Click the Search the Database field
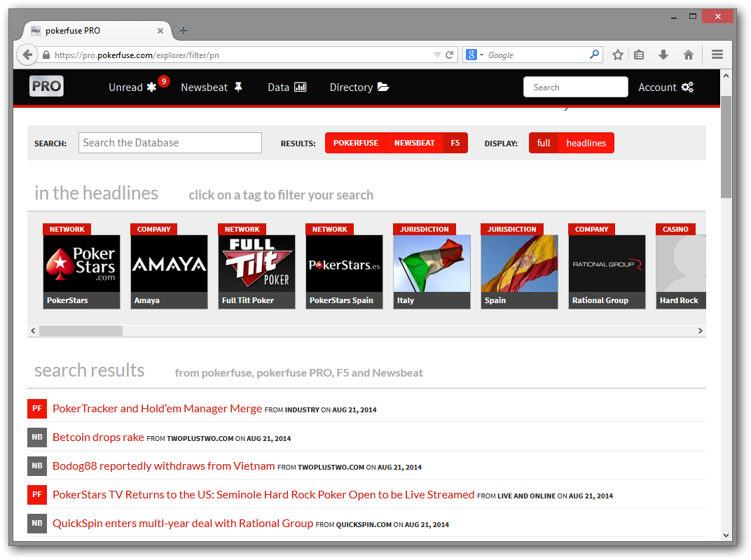 170,143
